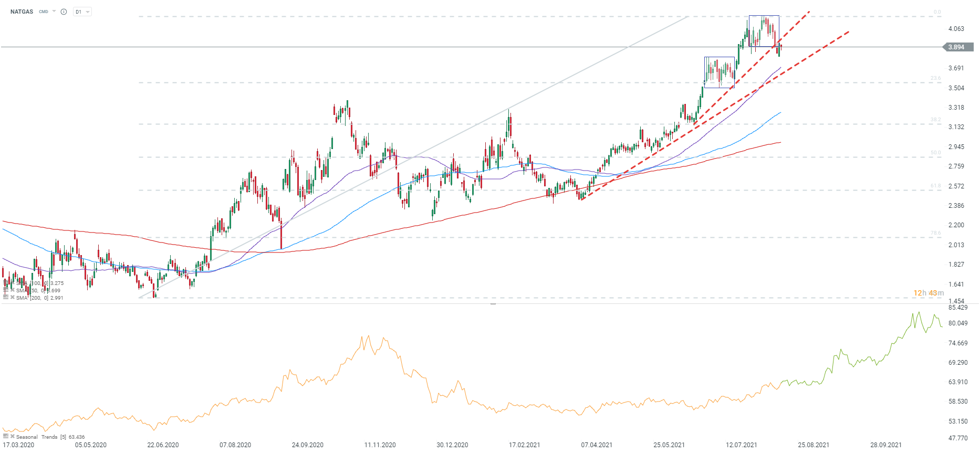Click the 2.945 price axis label
This screenshot has height=454, width=980.
[956, 147]
